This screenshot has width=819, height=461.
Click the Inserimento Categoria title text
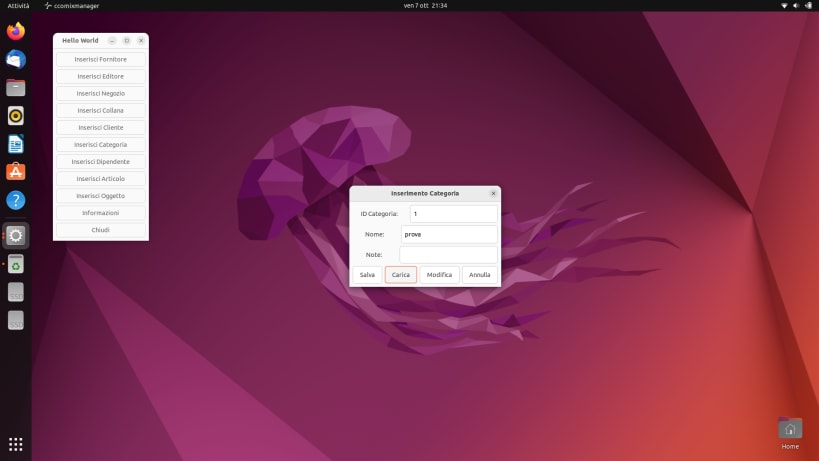(x=425, y=194)
